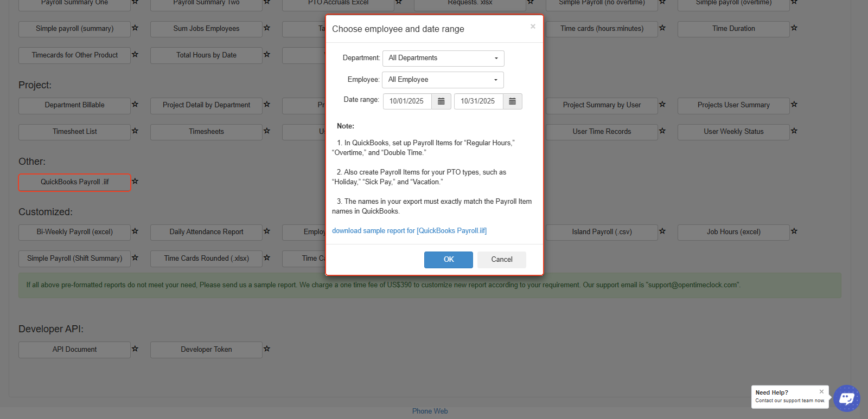The width and height of the screenshot is (868, 419).
Task: Click the start date field 10/01/2025
Action: 407,101
